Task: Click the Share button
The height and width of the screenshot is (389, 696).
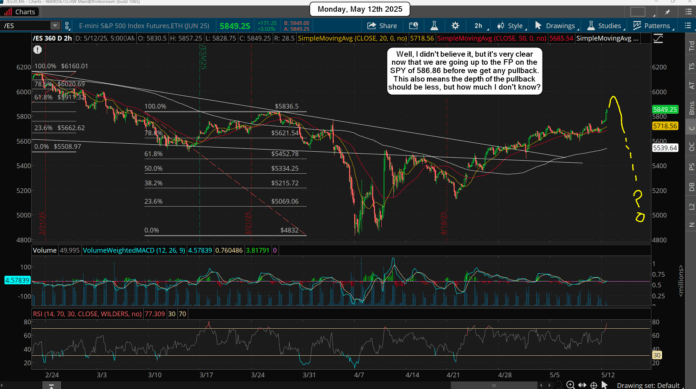Action: coord(382,26)
